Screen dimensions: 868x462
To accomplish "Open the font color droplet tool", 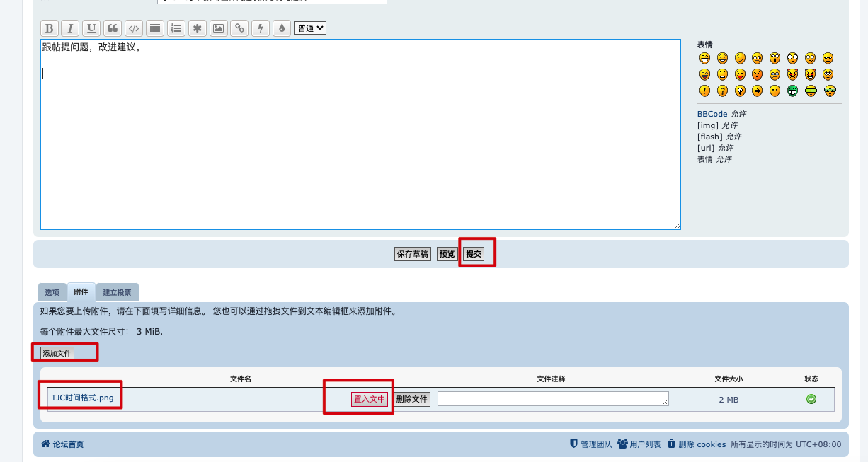I will pyautogui.click(x=282, y=28).
